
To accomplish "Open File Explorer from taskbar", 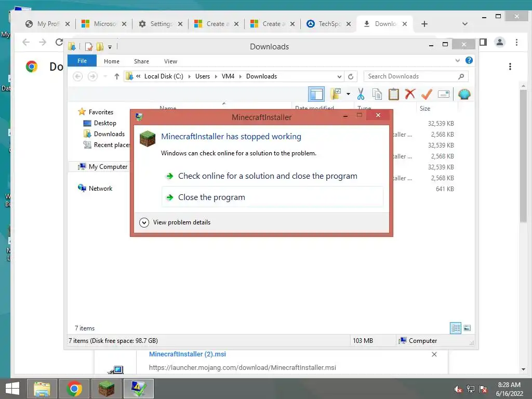I will (x=42, y=389).
